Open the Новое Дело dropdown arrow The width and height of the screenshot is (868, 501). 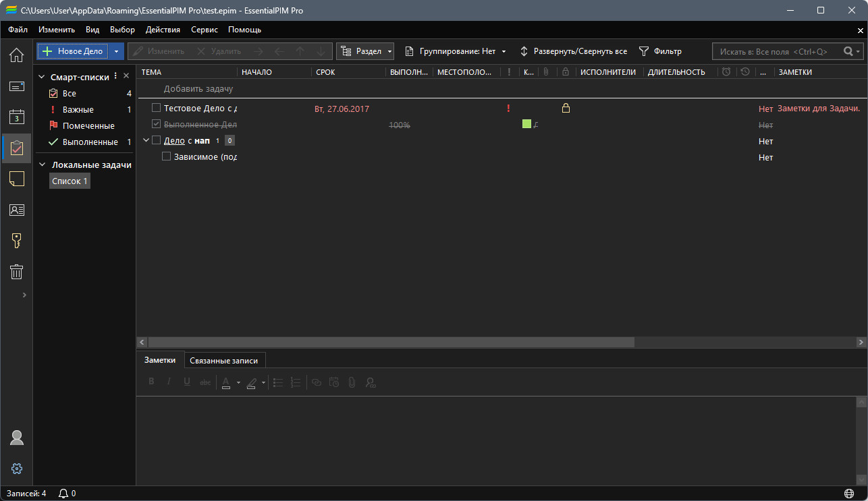[116, 51]
